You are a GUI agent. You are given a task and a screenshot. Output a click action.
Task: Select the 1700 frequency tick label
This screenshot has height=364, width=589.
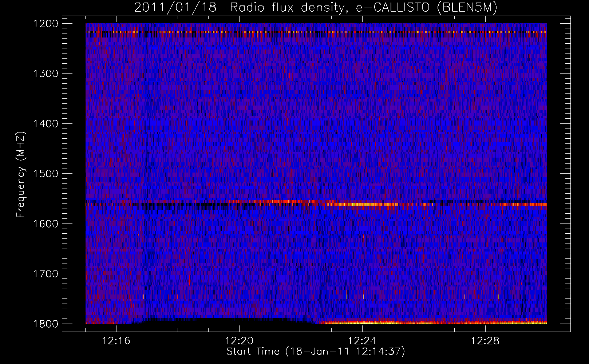point(46,274)
